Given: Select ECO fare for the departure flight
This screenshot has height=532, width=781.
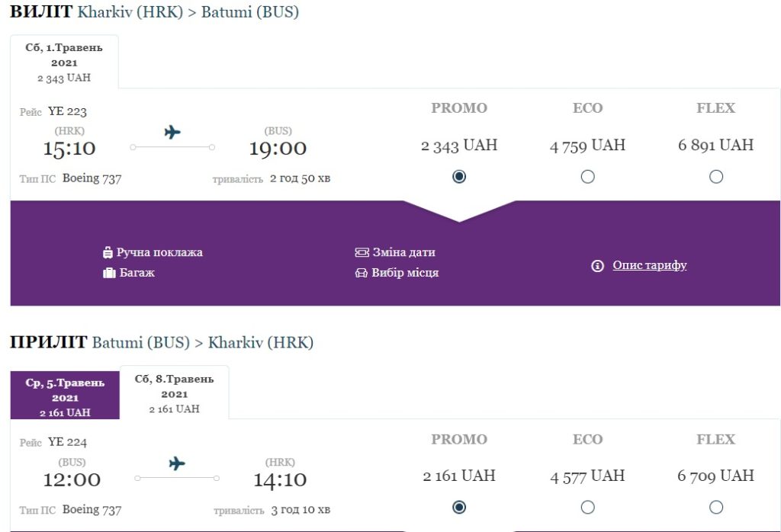Looking at the screenshot, I should click(587, 177).
